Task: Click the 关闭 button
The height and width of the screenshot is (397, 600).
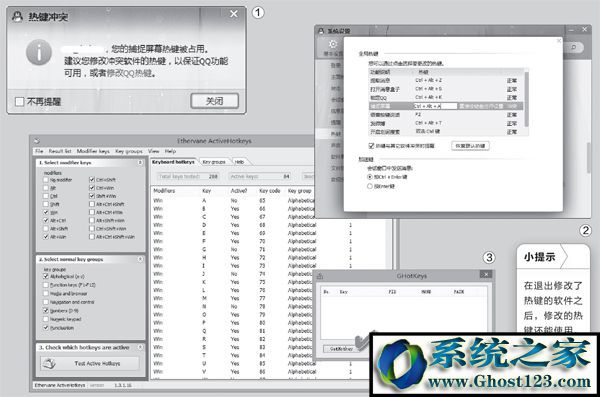Action: (x=214, y=101)
